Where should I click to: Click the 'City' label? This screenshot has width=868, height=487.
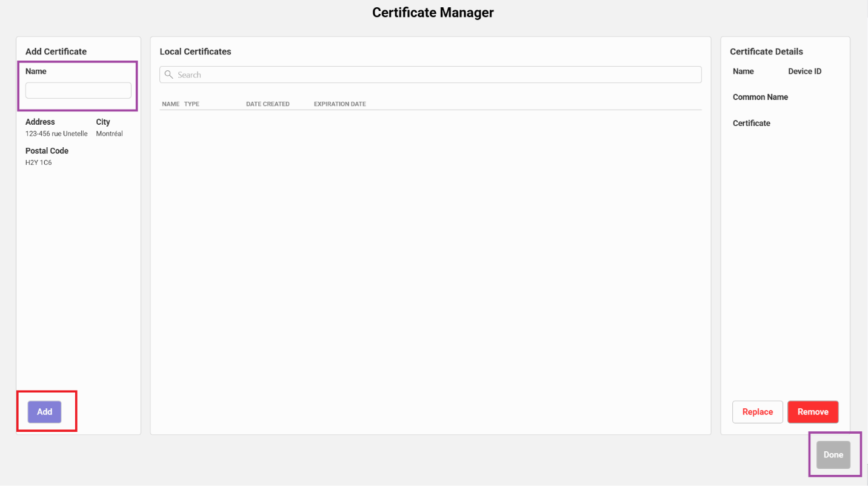click(103, 122)
